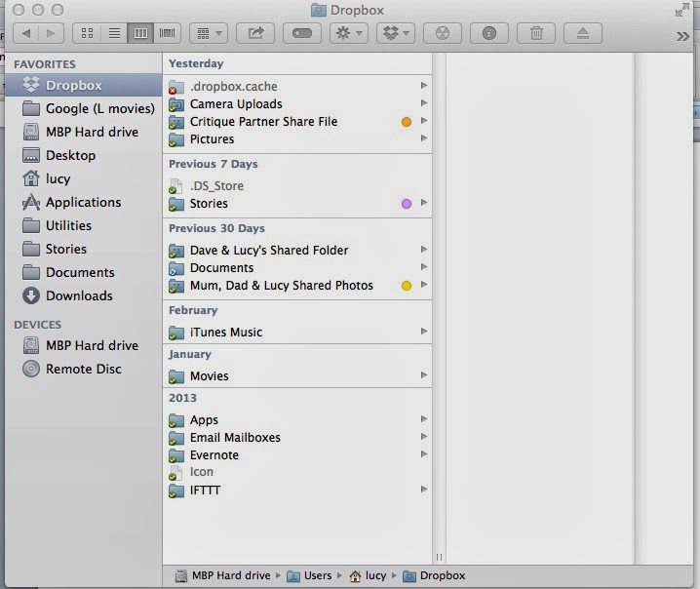Select the .DS_Store file
This screenshot has width=700, height=589.
coord(297,185)
